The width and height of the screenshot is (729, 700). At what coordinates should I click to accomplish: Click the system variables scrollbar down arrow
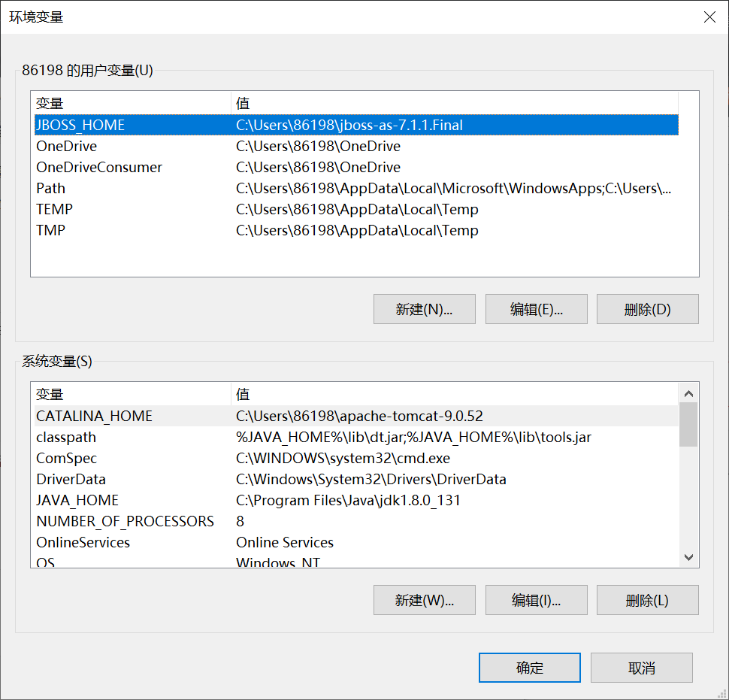point(688,556)
